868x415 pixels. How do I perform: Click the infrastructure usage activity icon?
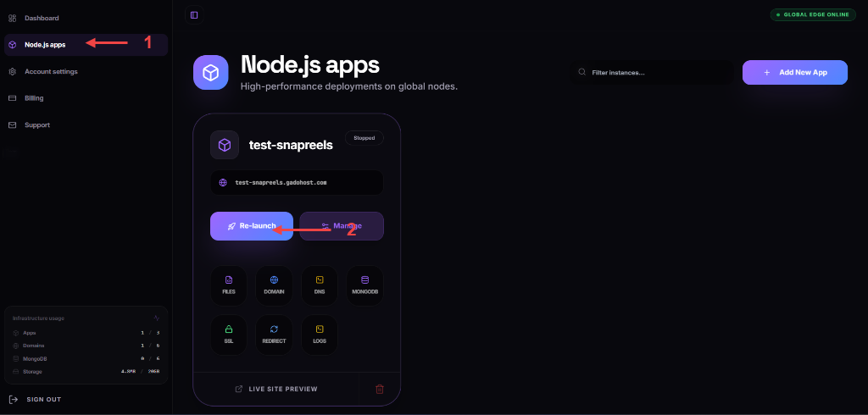point(157,318)
